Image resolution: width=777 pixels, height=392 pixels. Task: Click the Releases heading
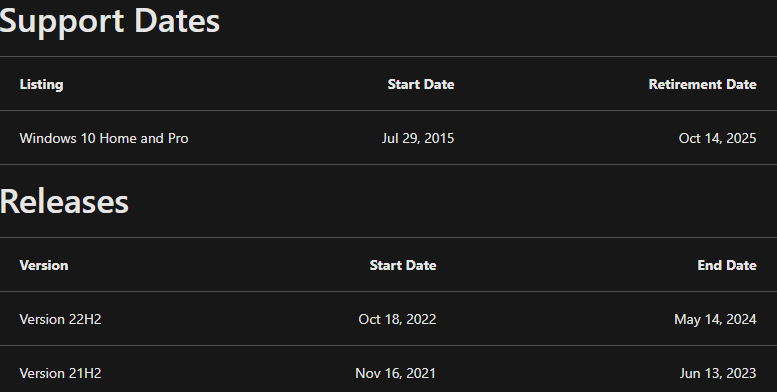point(64,202)
